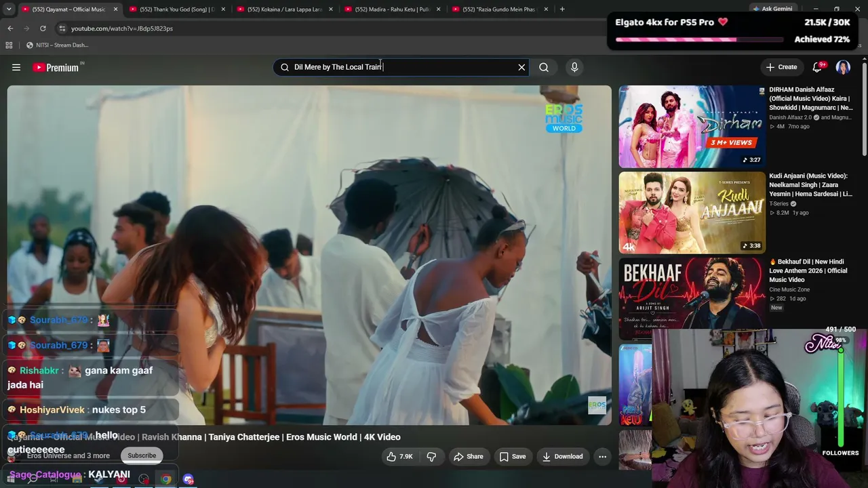This screenshot has height=488, width=868.
Task: Open the Chrome apps grid in bookmarks bar
Action: coord(9,45)
